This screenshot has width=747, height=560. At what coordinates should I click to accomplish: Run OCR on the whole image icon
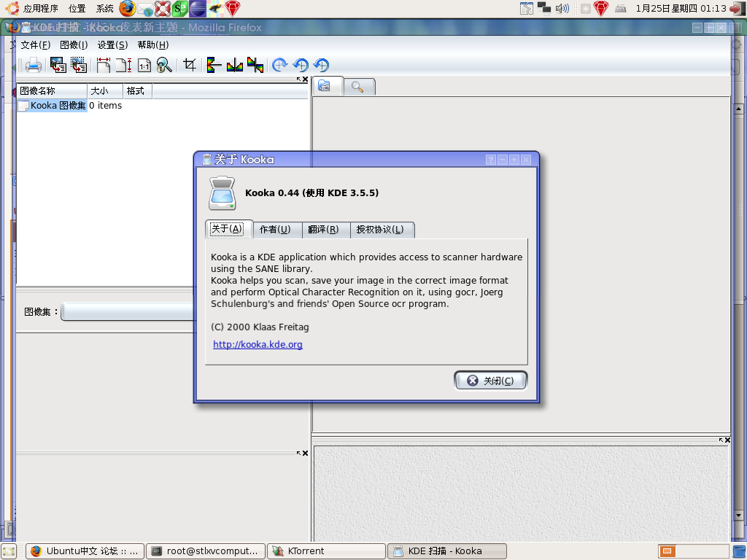[x=58, y=65]
